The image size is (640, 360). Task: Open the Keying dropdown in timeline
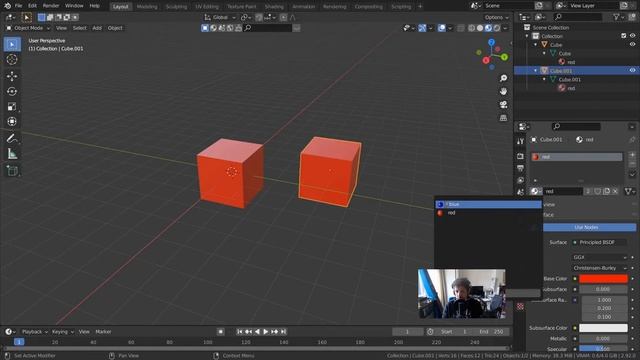coord(62,332)
